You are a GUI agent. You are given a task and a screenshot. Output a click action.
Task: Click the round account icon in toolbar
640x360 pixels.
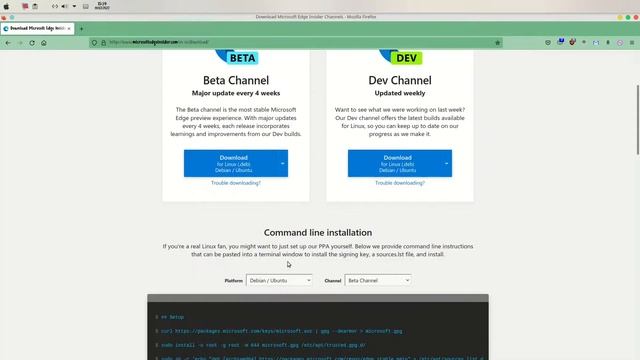(620, 42)
